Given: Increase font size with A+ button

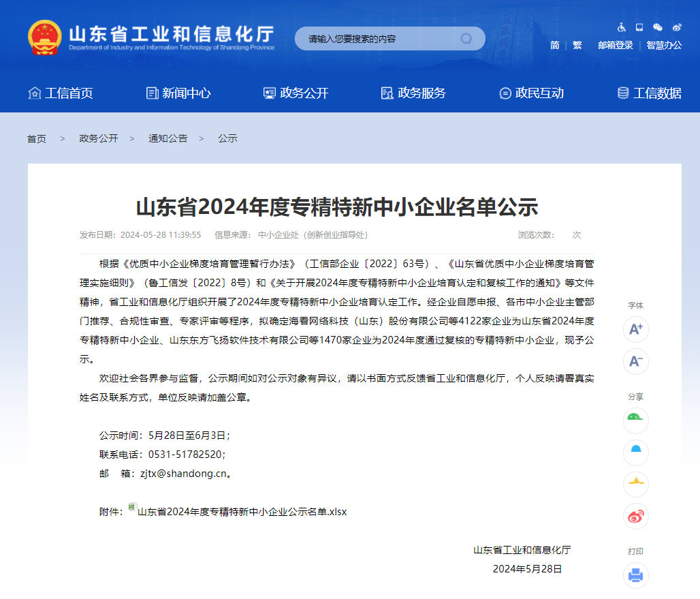Looking at the screenshot, I should (635, 329).
